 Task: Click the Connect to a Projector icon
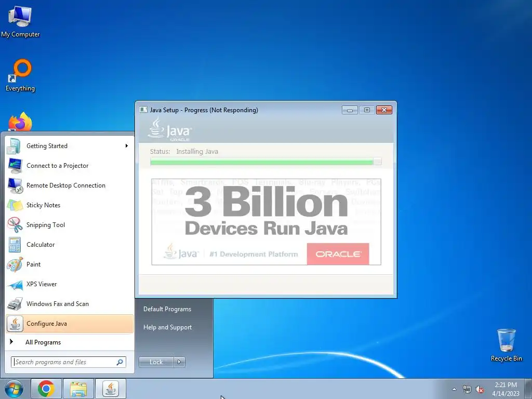click(x=15, y=166)
